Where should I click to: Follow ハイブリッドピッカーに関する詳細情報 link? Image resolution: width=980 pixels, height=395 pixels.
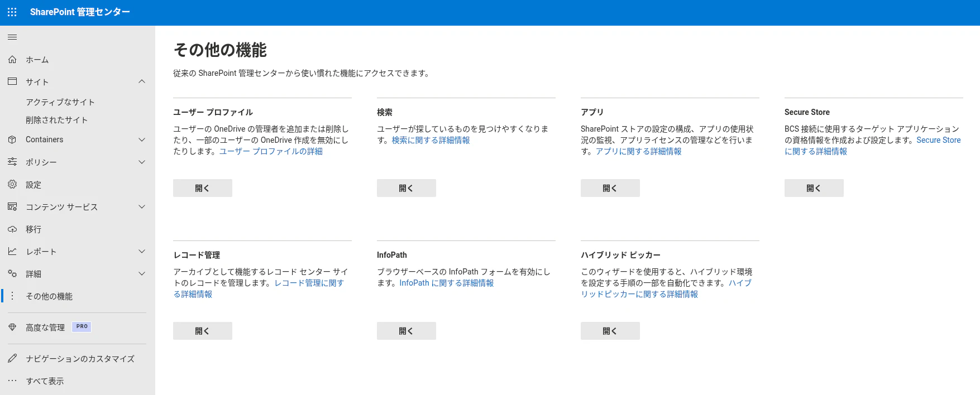click(639, 294)
